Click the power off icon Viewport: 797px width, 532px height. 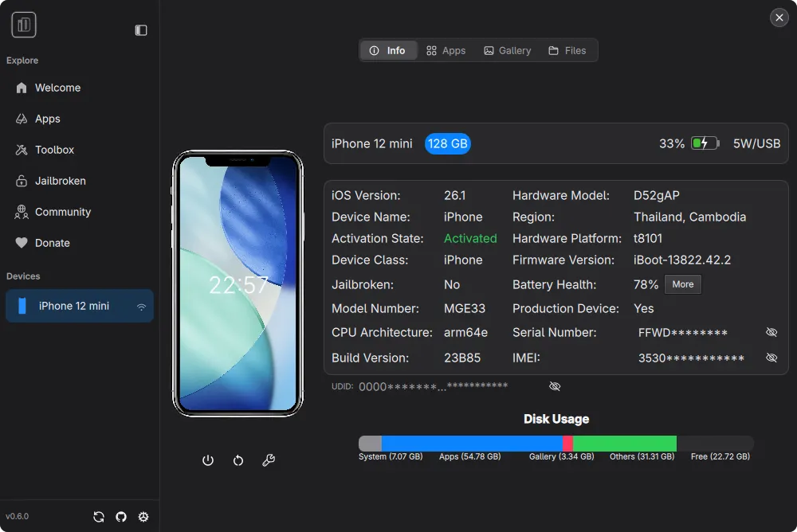pyautogui.click(x=208, y=460)
